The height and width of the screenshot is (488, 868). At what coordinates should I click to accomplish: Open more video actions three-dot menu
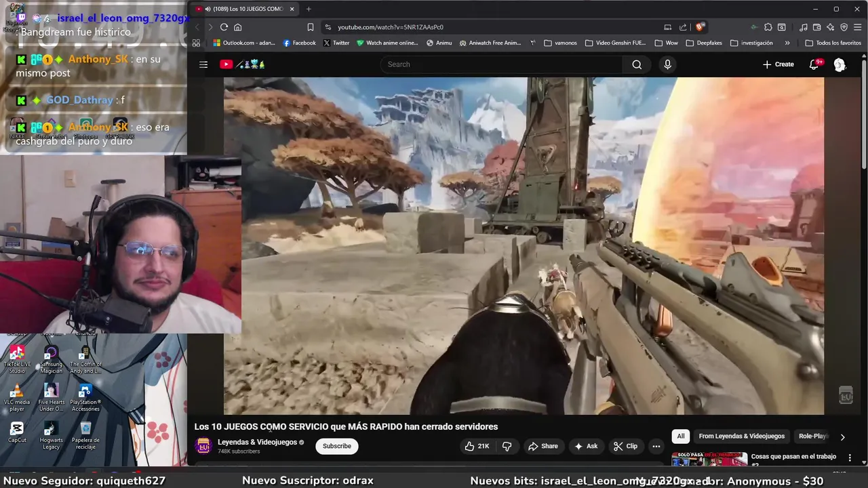point(656,446)
